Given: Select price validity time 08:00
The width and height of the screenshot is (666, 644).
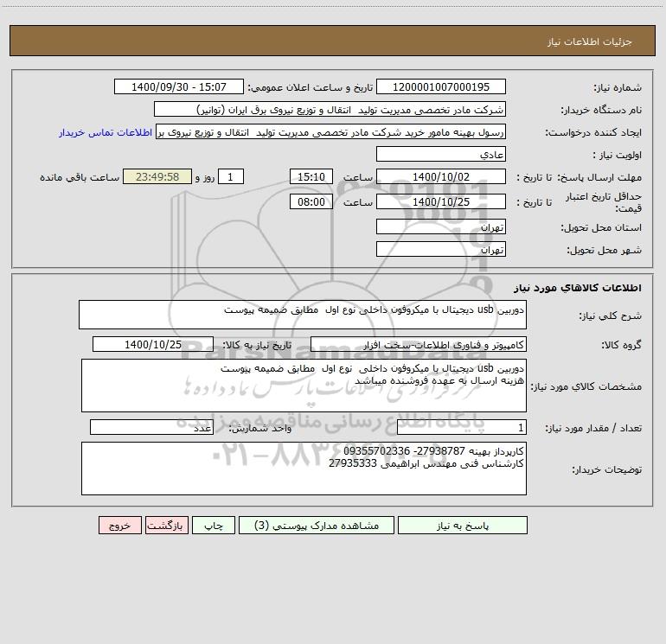Looking at the screenshot, I should click(311, 201).
